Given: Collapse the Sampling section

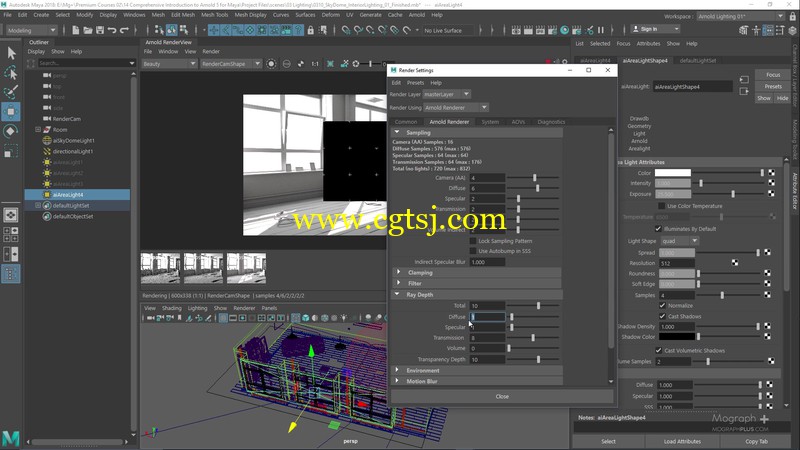Looking at the screenshot, I should pyautogui.click(x=397, y=132).
